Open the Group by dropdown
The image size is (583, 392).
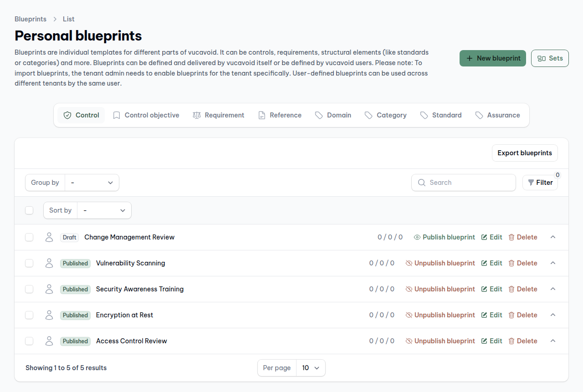click(92, 183)
